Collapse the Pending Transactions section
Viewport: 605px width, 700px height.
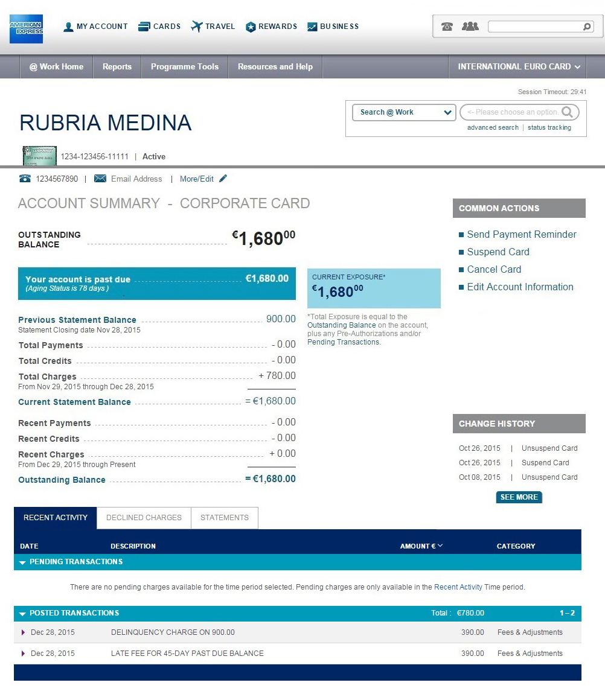pyautogui.click(x=23, y=562)
